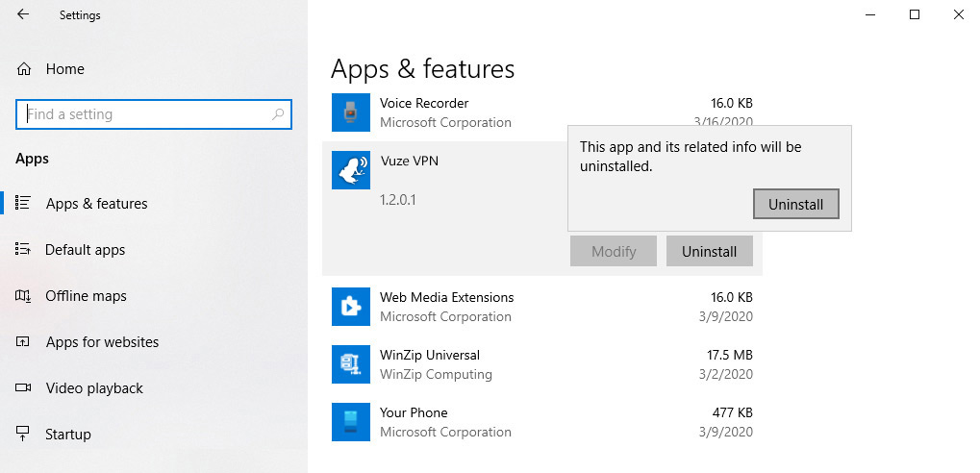Open the Video playback menu entry

[94, 388]
